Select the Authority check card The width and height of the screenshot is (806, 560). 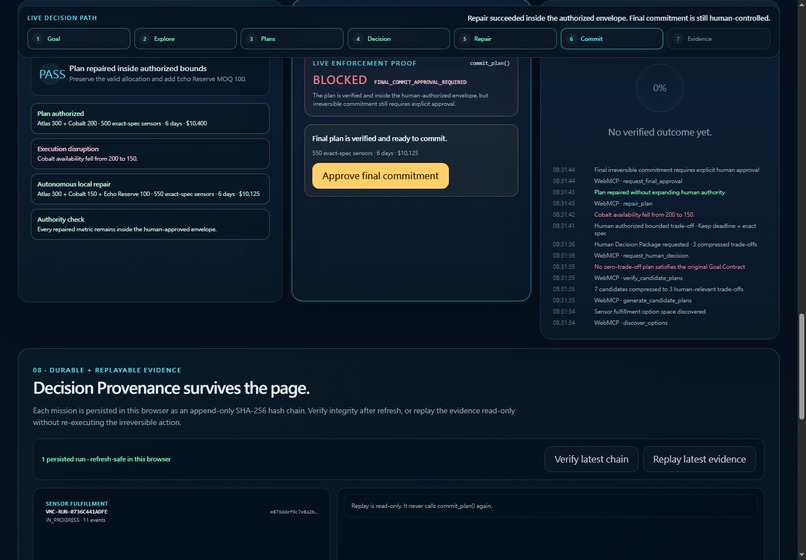[150, 224]
